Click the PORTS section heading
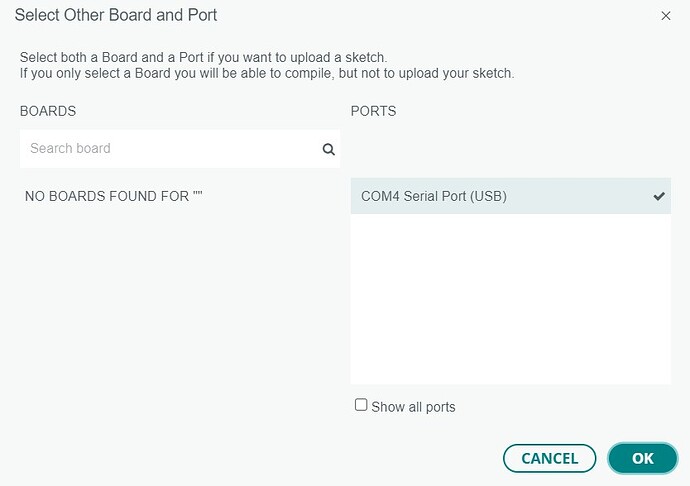 pyautogui.click(x=373, y=111)
